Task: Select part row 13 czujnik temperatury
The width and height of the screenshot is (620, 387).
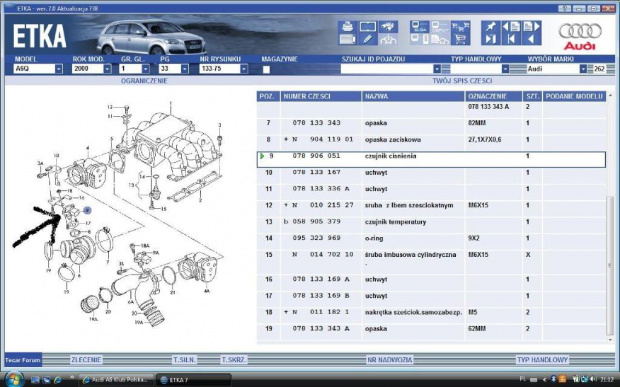Action: [431, 222]
